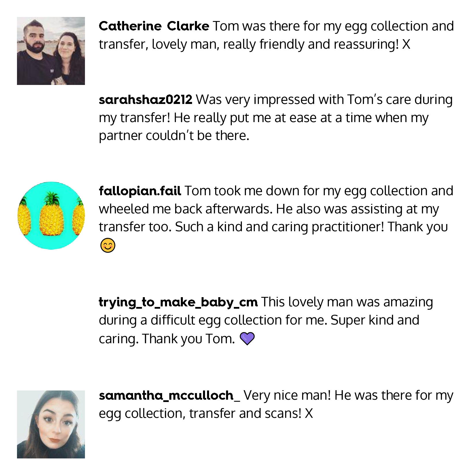Screen dimensions: 476x476
Task: Click the smiling face emoji
Action: 108,246
